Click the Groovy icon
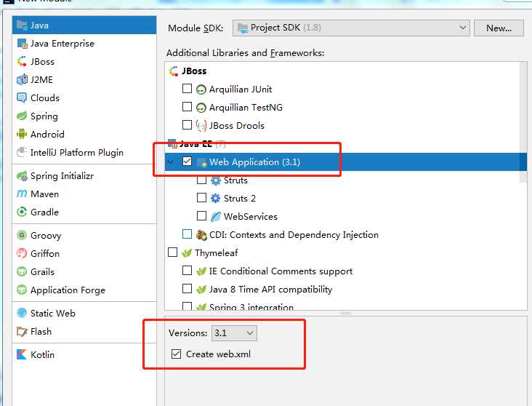The image size is (532, 406). pyautogui.click(x=22, y=235)
